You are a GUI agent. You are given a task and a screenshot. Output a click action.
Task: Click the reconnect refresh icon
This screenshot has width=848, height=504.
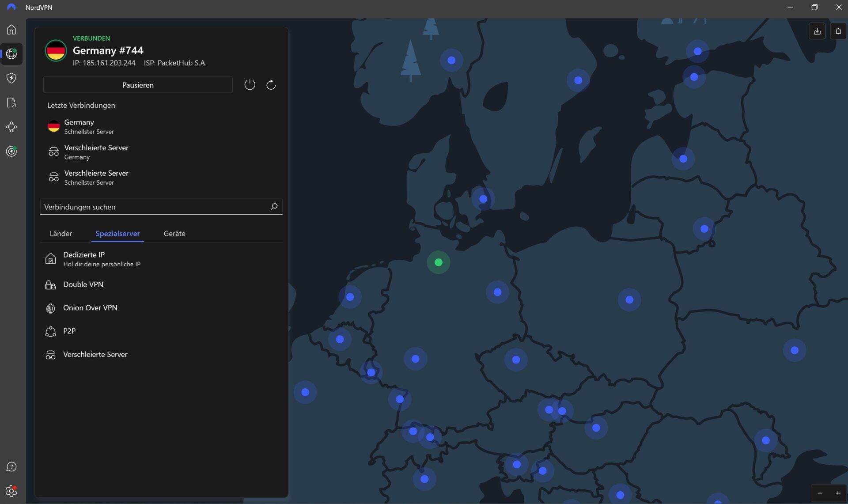point(271,84)
